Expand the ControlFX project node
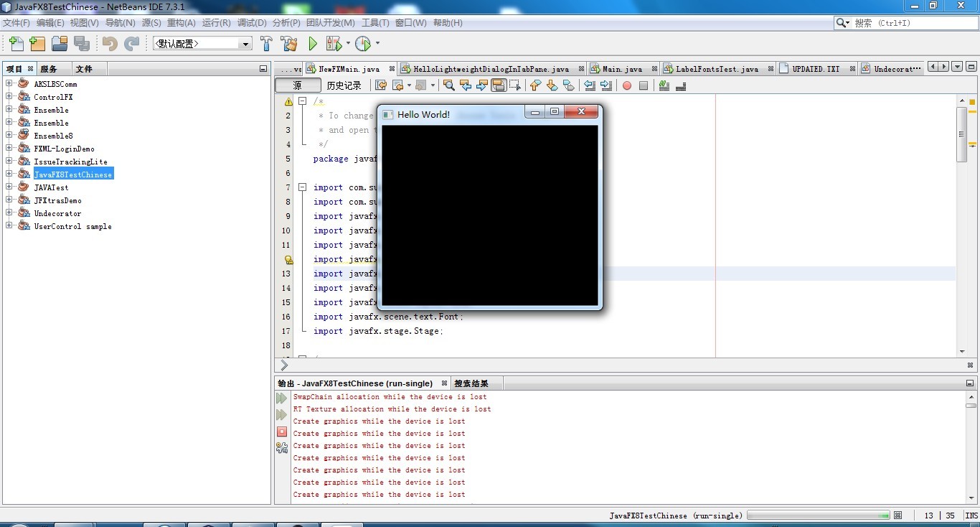 click(9, 97)
